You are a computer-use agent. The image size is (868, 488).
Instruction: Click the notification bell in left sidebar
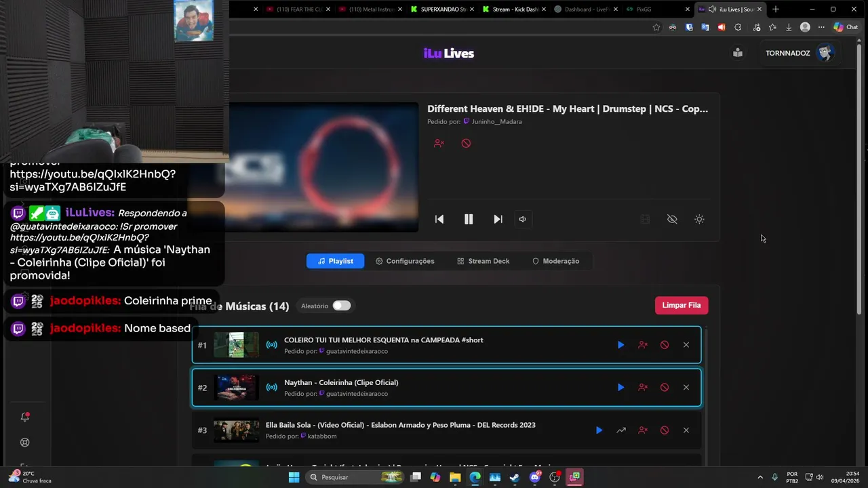click(25, 417)
